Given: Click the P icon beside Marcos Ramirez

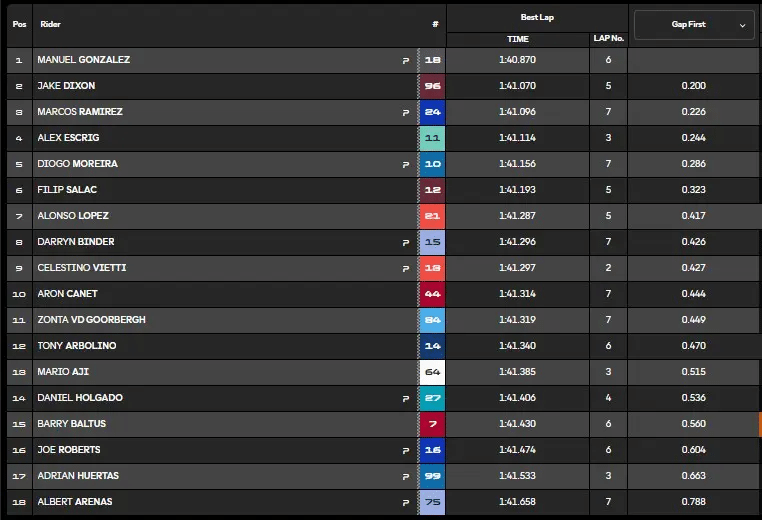Looking at the screenshot, I should coord(405,112).
